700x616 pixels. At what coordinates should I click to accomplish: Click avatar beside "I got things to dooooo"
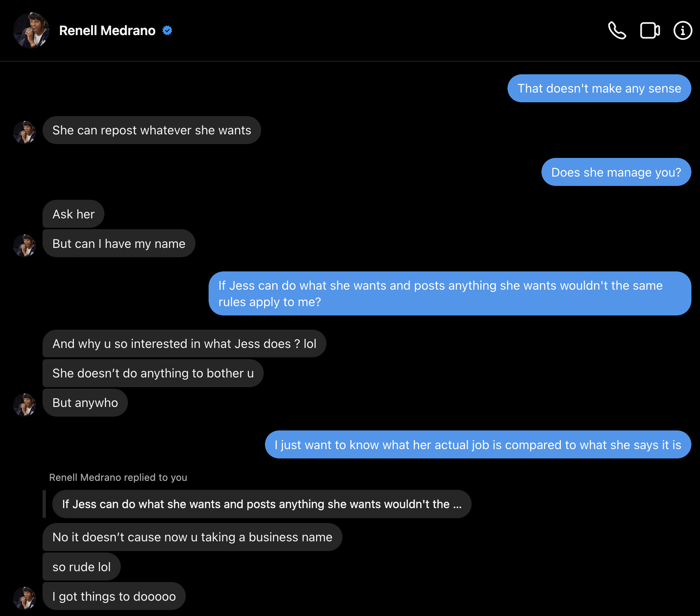25,598
